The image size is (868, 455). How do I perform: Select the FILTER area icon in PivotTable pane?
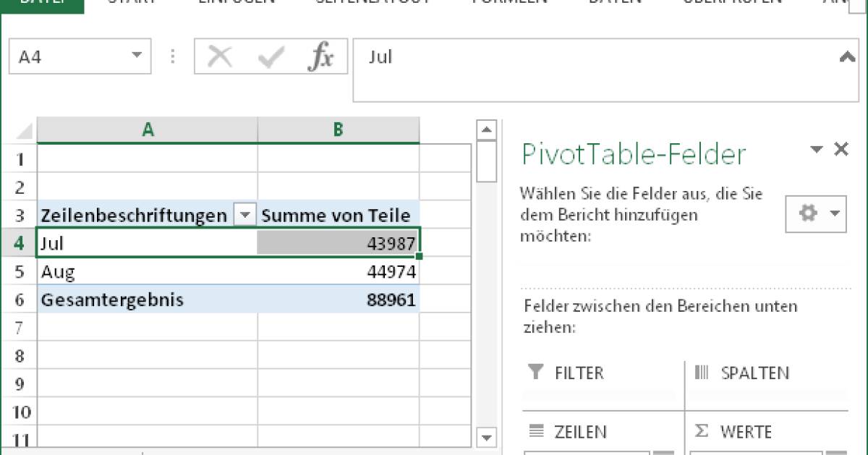pyautogui.click(x=535, y=373)
